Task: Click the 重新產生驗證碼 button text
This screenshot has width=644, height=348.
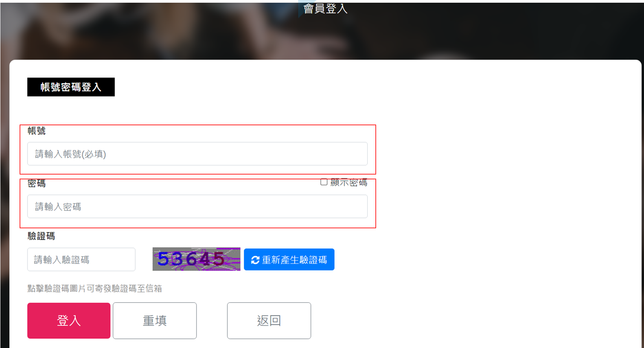Action: point(295,260)
